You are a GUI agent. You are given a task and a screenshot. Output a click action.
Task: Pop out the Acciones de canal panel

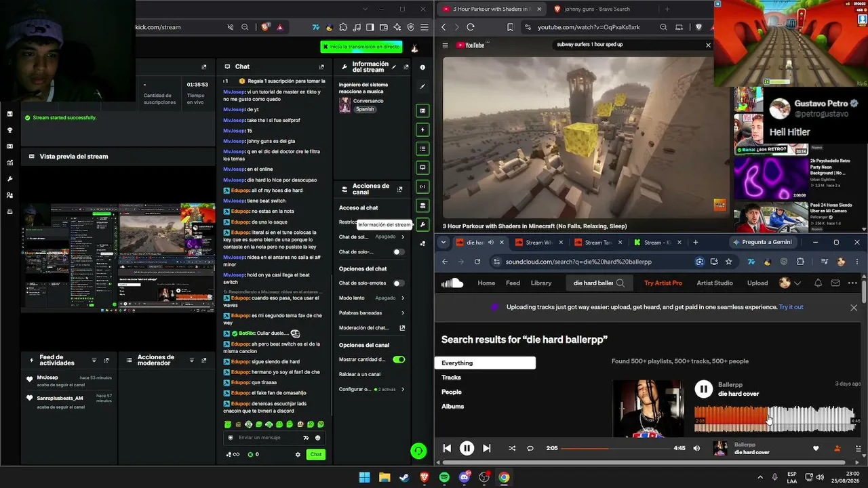[399, 189]
